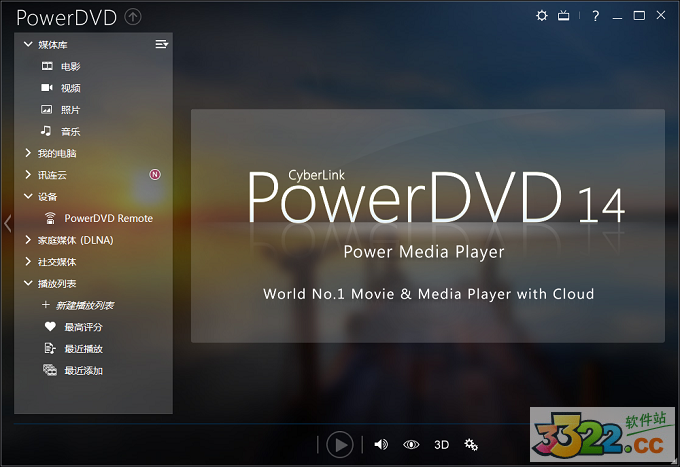680x467 pixels.
Task: Click the PowerDVD 14 splash banner
Action: [428, 226]
